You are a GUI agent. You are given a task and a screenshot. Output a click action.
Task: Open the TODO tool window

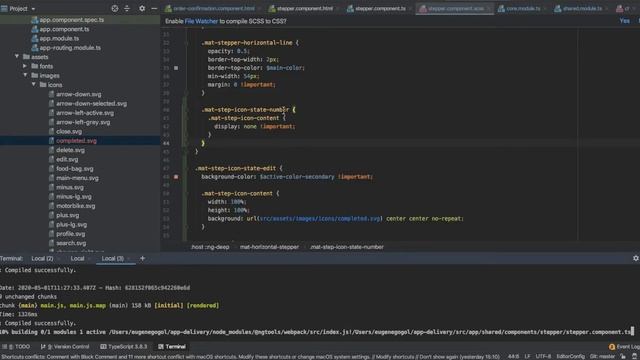point(17,347)
